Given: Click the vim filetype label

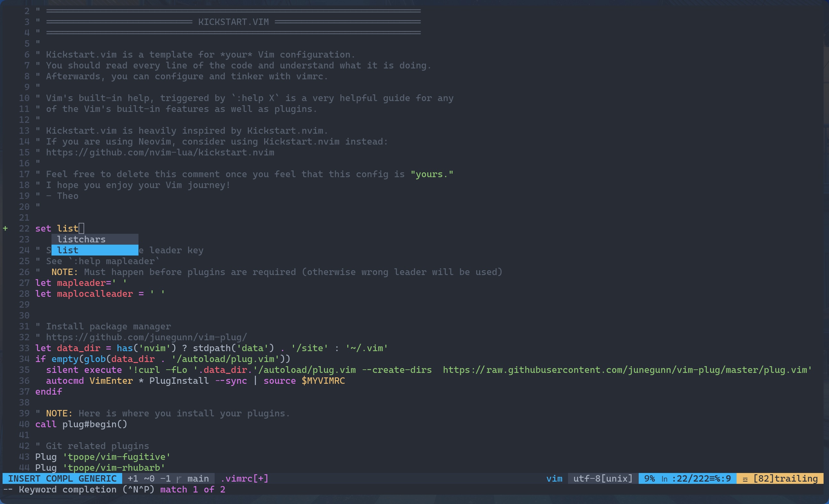Looking at the screenshot, I should point(554,478).
